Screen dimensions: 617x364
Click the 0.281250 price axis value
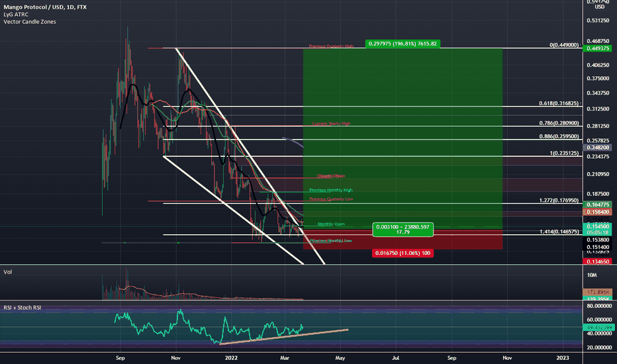coord(598,126)
